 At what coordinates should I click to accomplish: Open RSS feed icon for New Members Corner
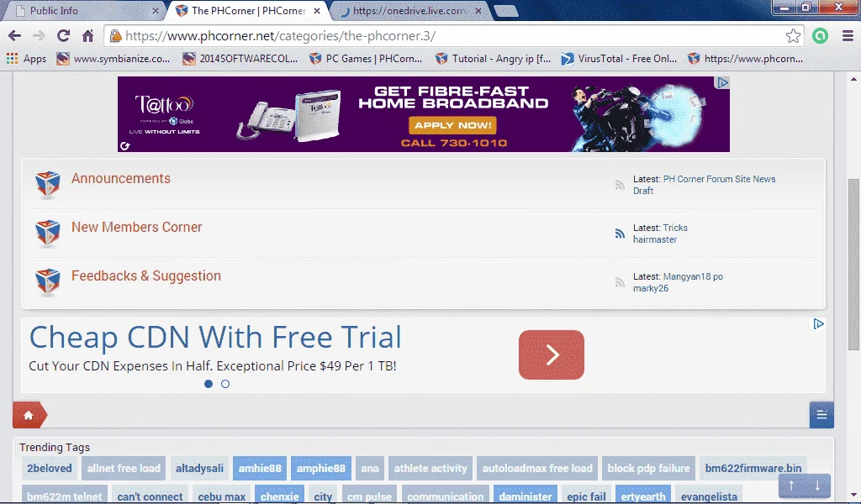pos(620,234)
